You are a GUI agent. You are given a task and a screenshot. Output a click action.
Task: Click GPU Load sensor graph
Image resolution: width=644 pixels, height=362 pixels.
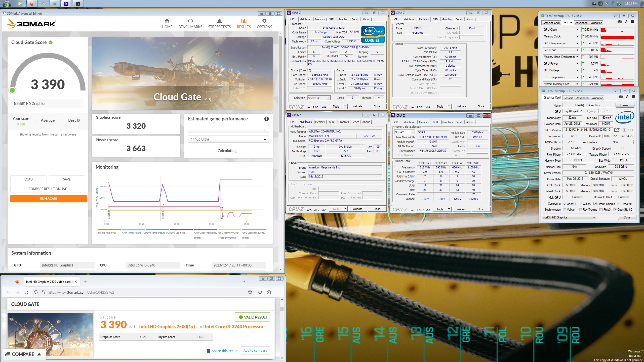tap(617, 50)
